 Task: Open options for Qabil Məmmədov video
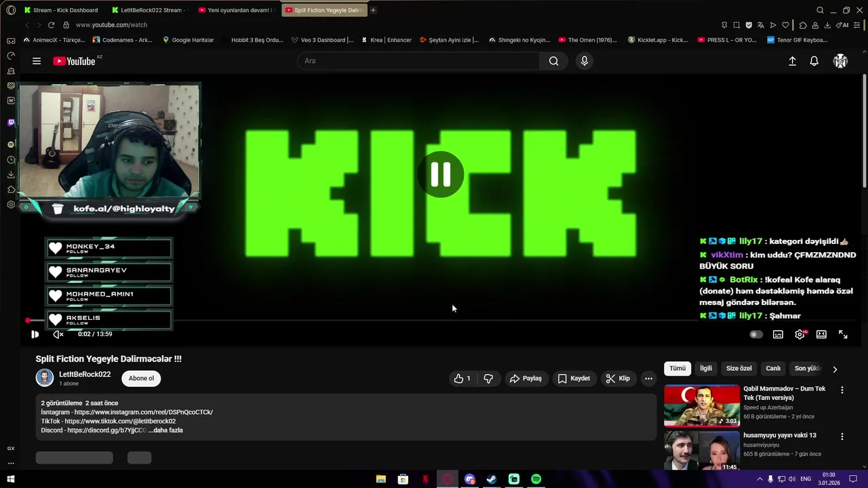842,390
